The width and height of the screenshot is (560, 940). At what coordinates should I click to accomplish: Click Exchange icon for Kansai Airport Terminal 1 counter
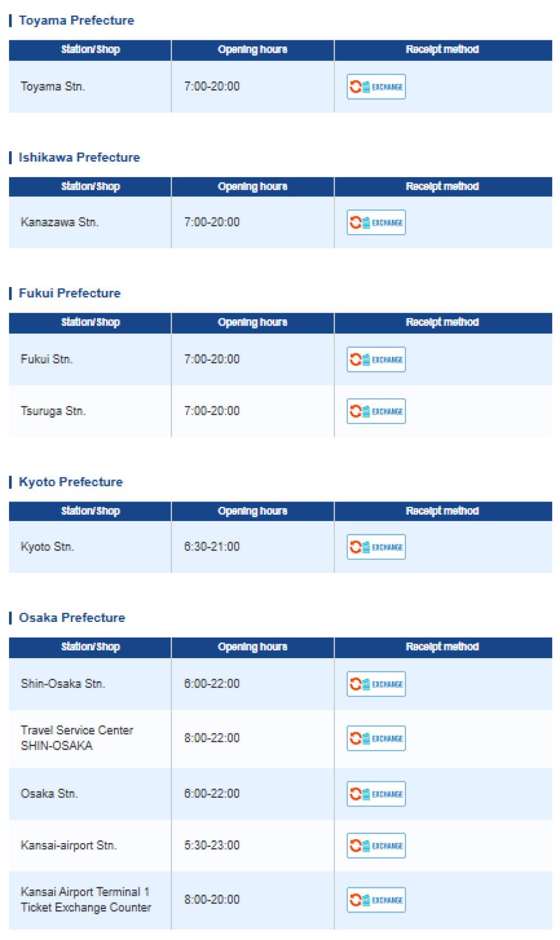click(376, 900)
